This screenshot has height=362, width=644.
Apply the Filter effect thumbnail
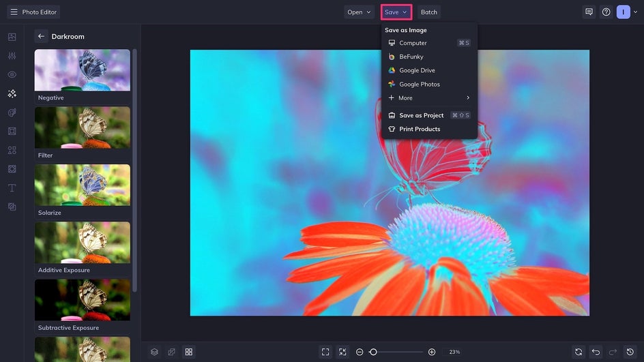(82, 127)
